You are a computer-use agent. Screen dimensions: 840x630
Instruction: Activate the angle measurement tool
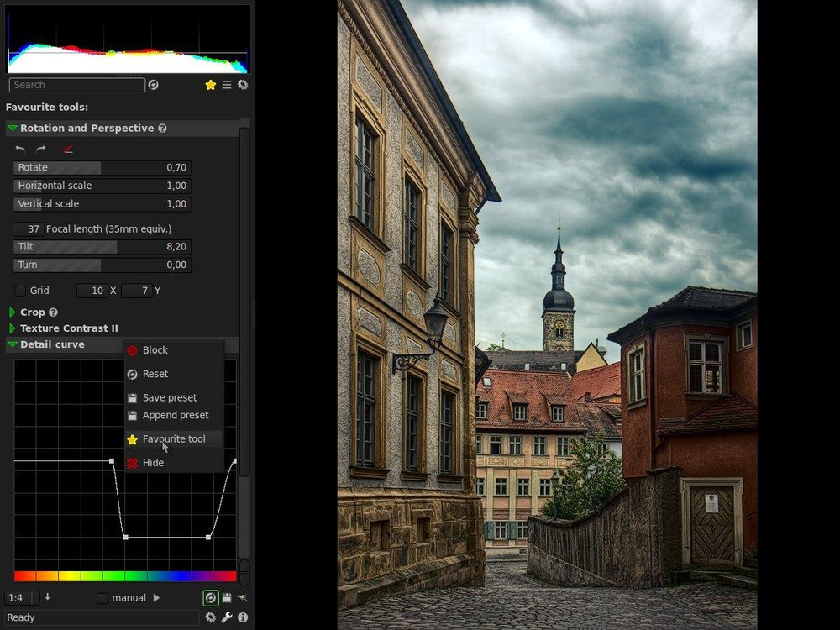pos(70,149)
